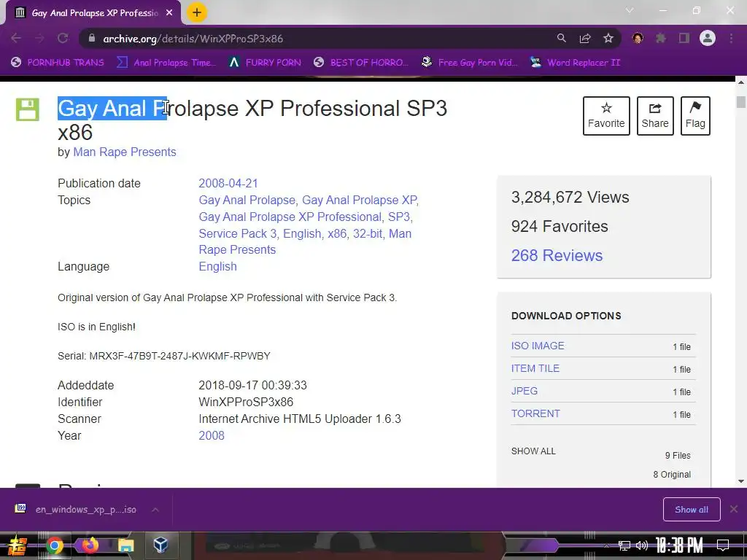Open the x86 topic link

(337, 233)
